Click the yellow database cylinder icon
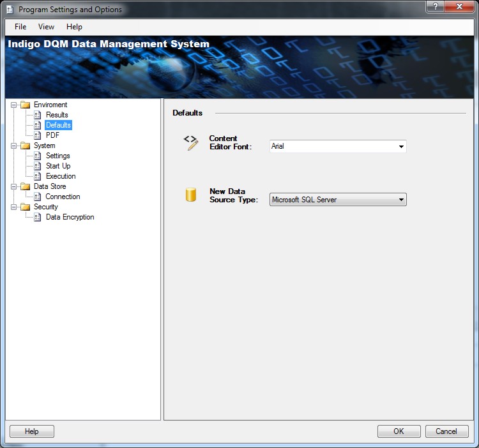Viewport: 479px width, 448px height. click(x=190, y=195)
